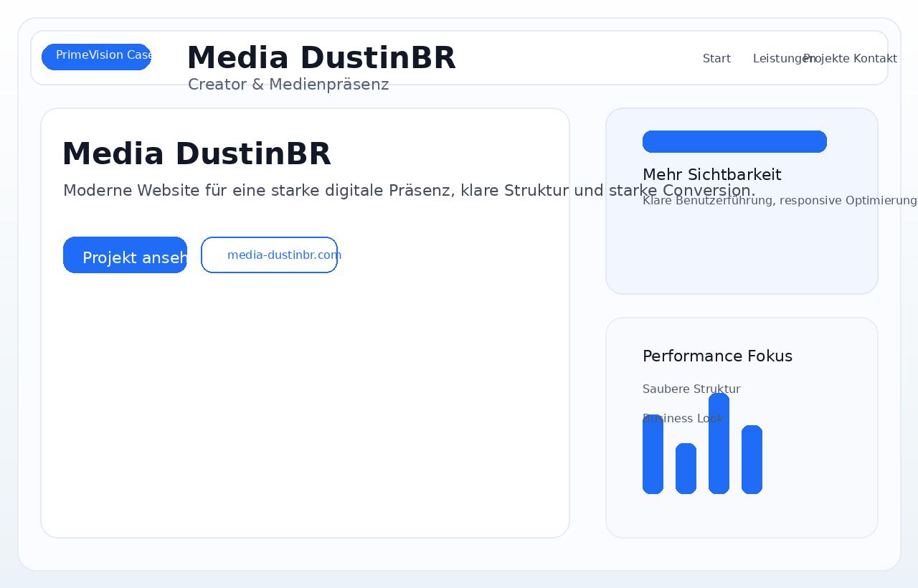This screenshot has width=918, height=588.
Task: Select the tallest column in the bar chart
Action: [x=719, y=445]
